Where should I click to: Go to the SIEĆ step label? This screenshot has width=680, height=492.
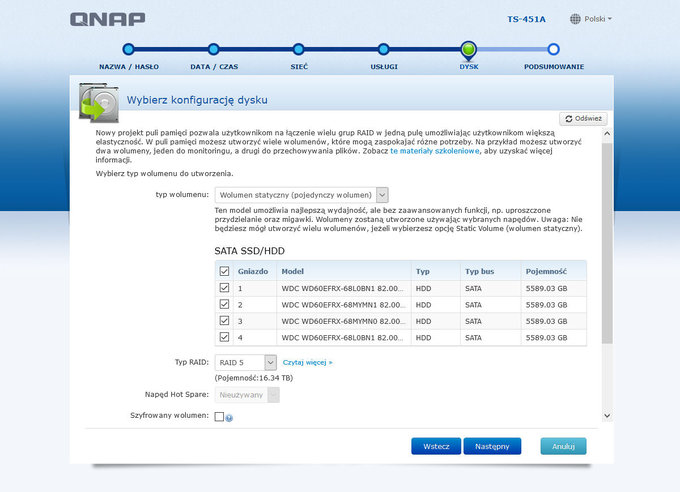point(299,67)
